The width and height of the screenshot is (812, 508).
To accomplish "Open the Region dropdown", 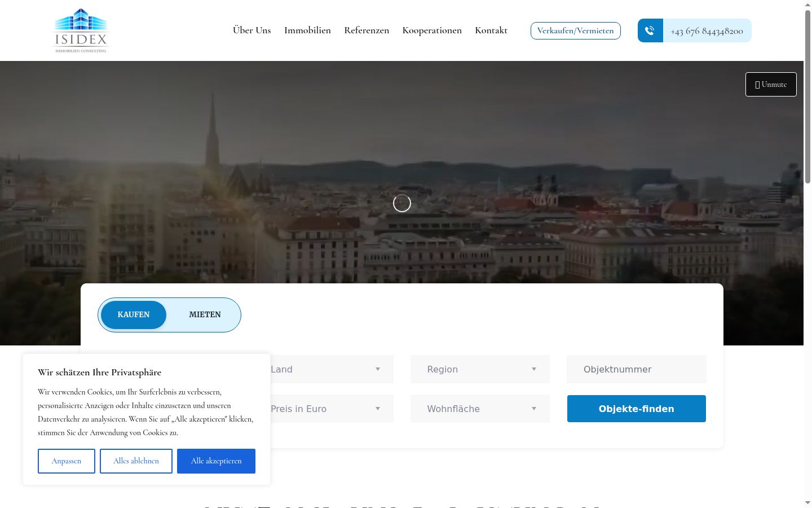I will tap(480, 369).
